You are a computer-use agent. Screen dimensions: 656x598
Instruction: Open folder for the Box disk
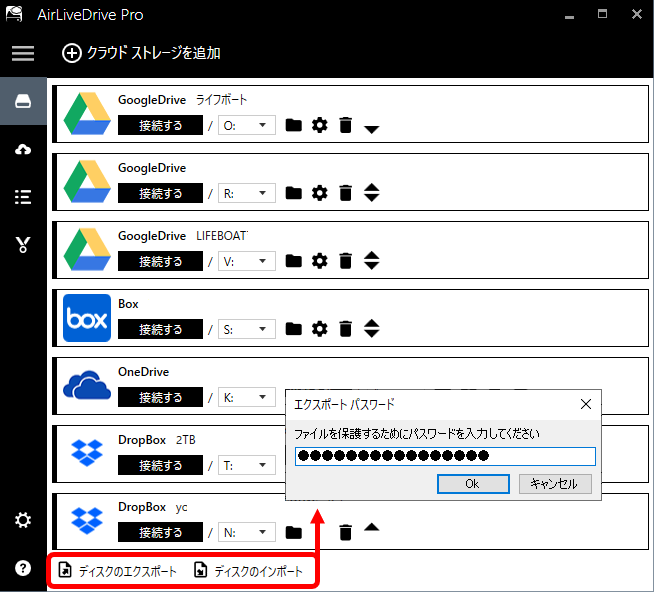tap(293, 329)
